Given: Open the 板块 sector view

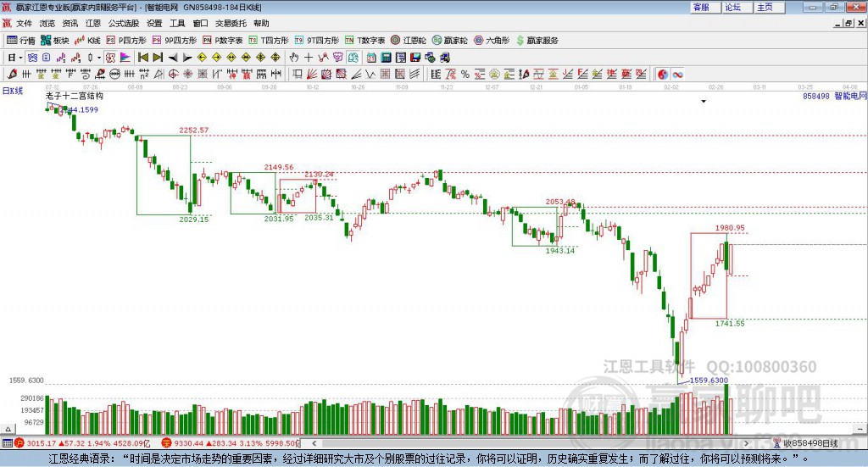Looking at the screenshot, I should (54, 41).
